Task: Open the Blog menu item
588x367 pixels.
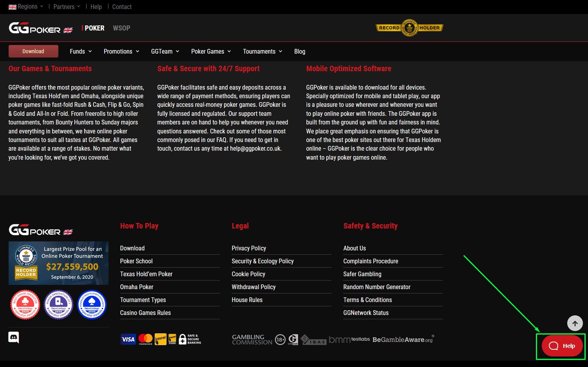Action: click(x=300, y=51)
